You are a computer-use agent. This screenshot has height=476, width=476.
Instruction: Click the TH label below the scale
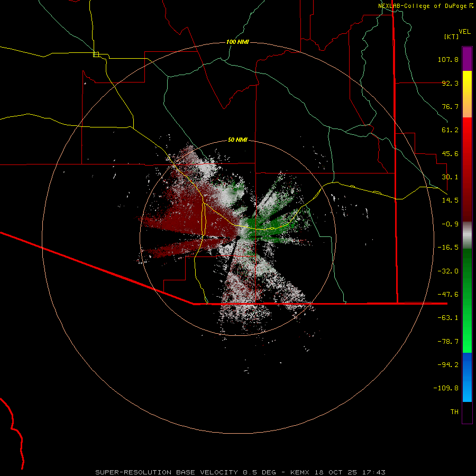click(454, 411)
